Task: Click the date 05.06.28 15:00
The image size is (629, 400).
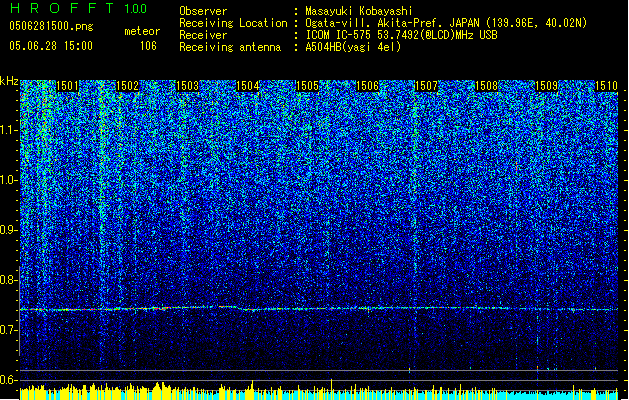Action: coord(51,46)
